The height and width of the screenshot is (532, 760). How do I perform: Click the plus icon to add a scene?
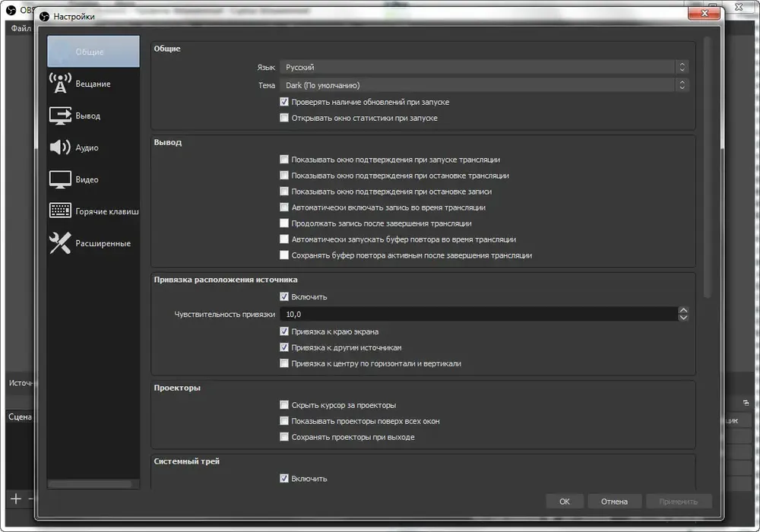coord(16,499)
